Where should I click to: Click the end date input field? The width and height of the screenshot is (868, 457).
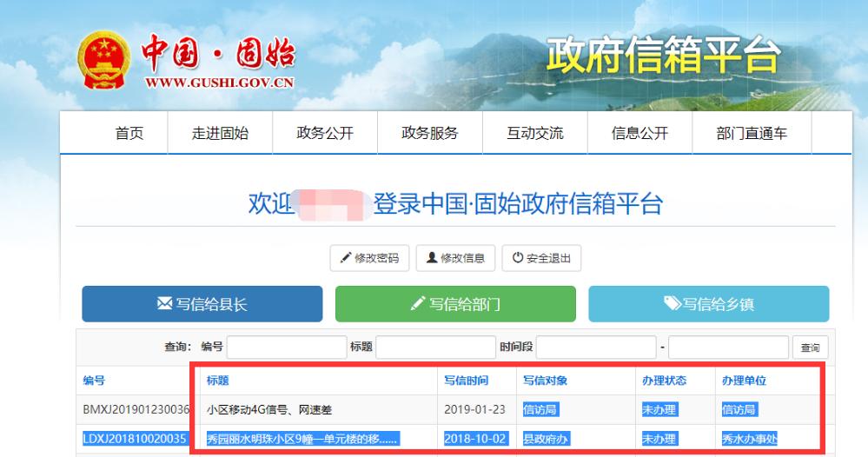tap(728, 348)
